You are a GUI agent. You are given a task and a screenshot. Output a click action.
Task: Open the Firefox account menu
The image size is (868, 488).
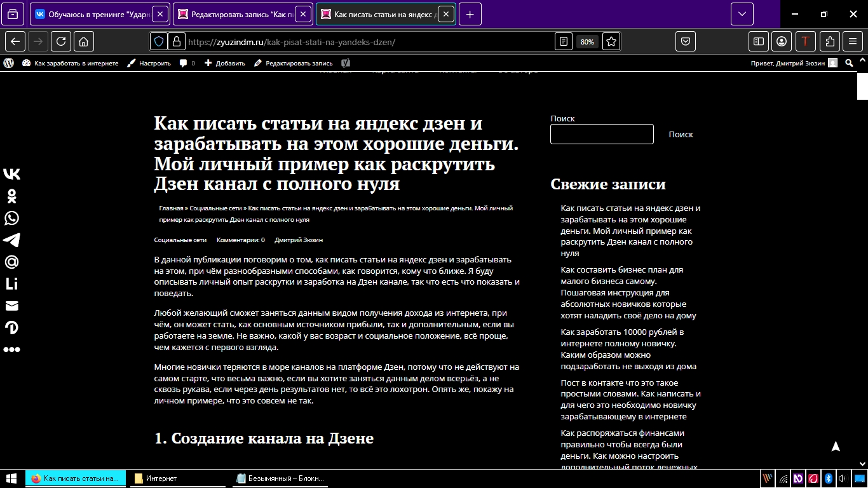point(782,41)
